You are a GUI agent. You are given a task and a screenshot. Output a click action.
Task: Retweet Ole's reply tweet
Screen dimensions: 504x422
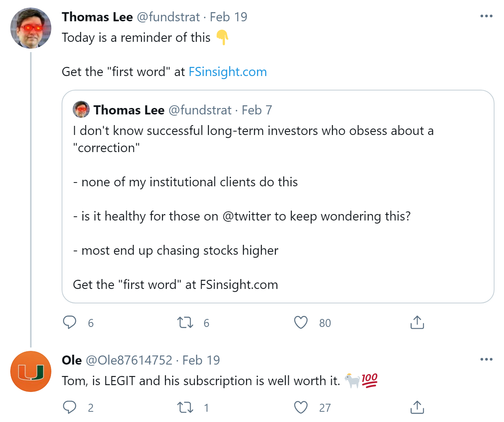click(185, 408)
